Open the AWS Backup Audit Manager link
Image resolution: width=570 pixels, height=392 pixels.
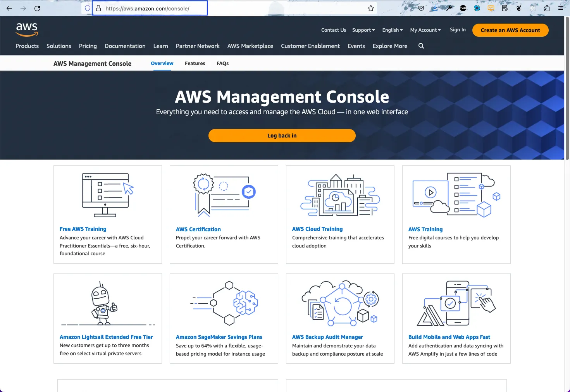327,337
